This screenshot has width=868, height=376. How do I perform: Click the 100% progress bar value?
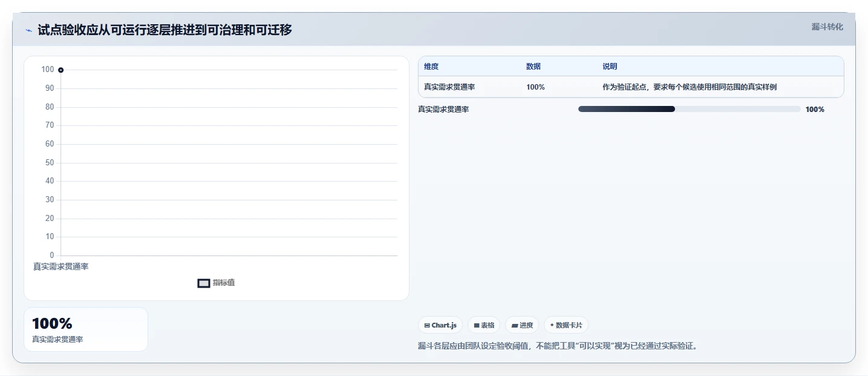tap(815, 110)
